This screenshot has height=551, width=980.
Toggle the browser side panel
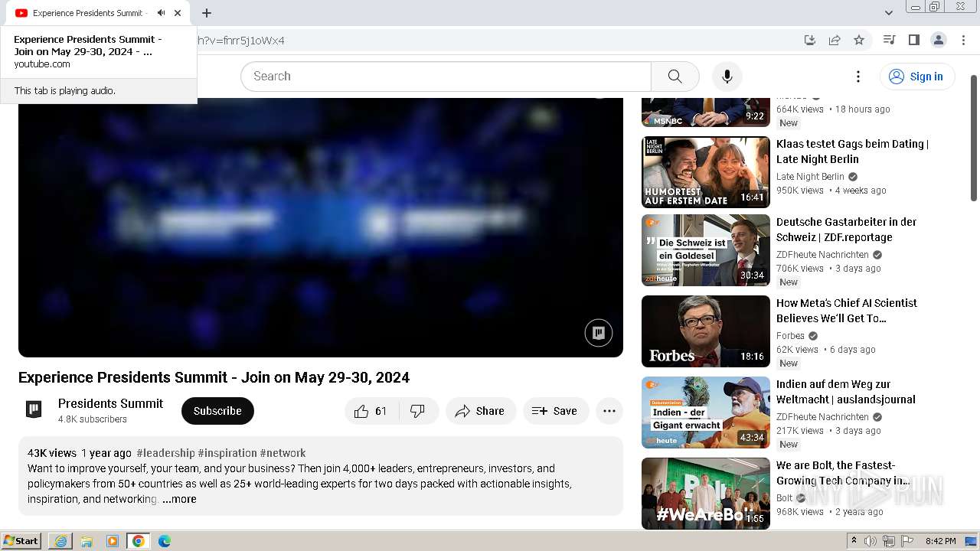913,40
